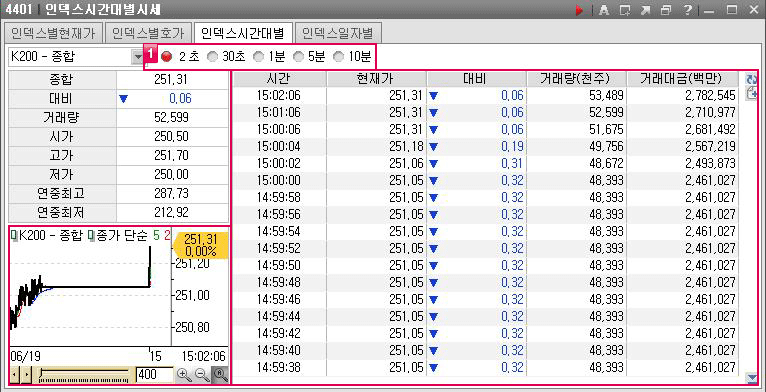Zoom out the chart with magnifier minus
The height and width of the screenshot is (392, 766).
point(202,375)
